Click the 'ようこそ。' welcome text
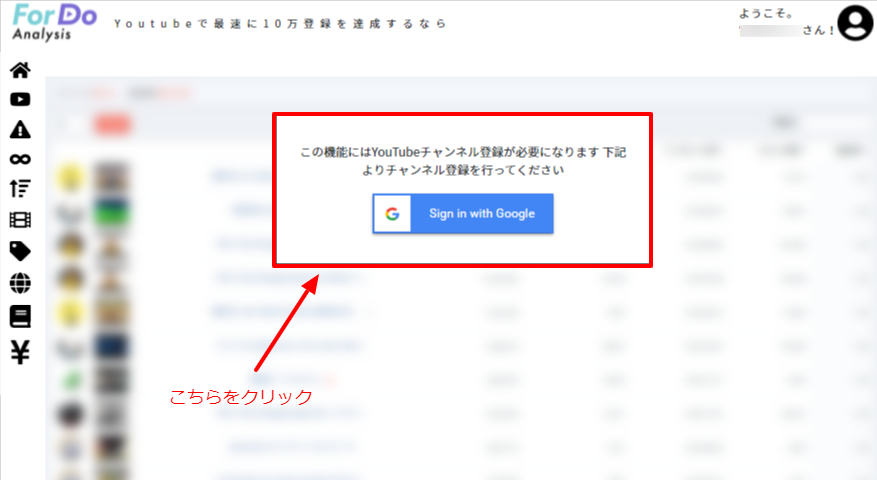Image resolution: width=877 pixels, height=480 pixels. click(x=766, y=14)
